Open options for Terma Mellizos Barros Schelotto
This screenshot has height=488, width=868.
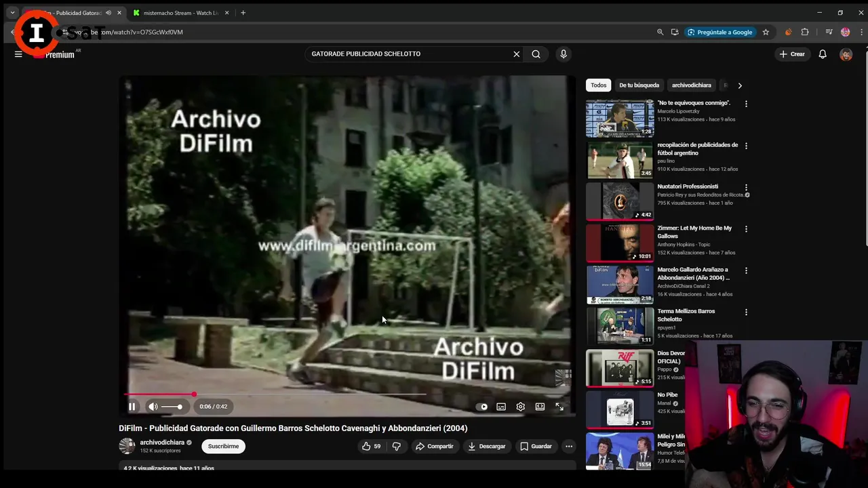click(746, 312)
